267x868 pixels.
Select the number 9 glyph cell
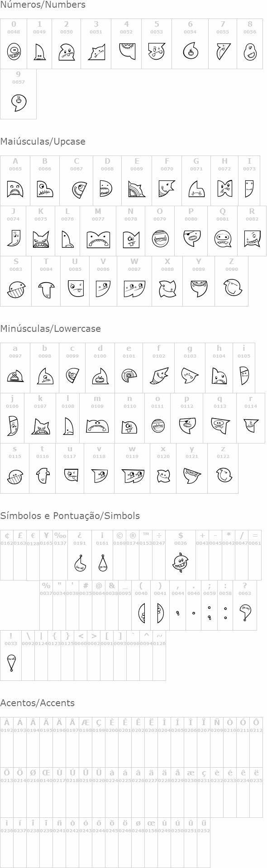(x=18, y=94)
